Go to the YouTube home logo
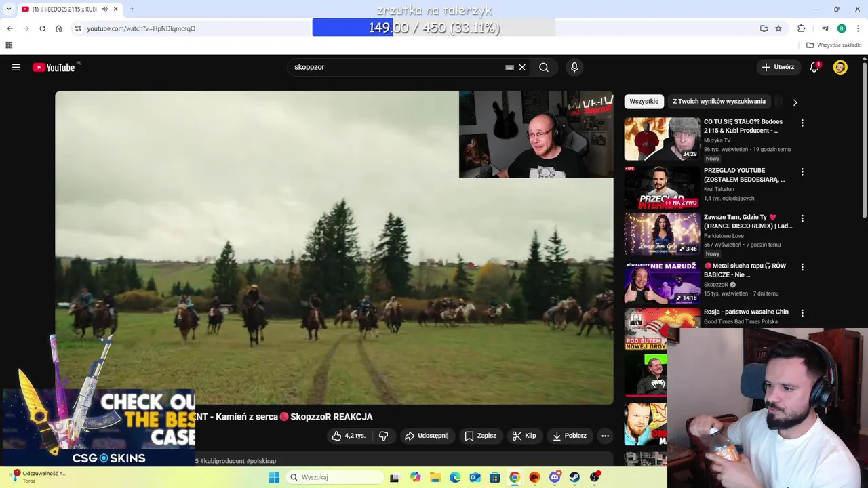Viewport: 868px width, 488px height. pos(54,67)
